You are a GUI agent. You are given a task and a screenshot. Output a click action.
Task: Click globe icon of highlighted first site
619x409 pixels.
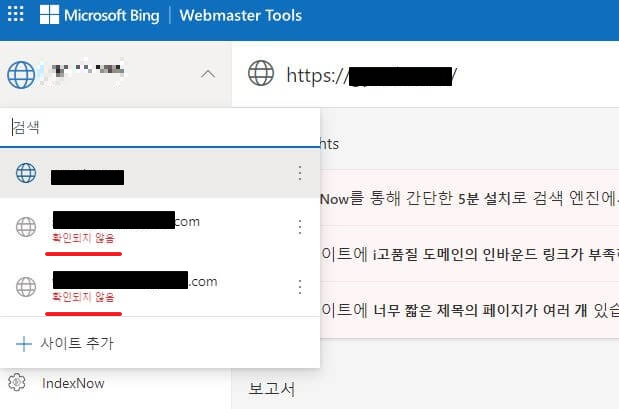(x=26, y=173)
